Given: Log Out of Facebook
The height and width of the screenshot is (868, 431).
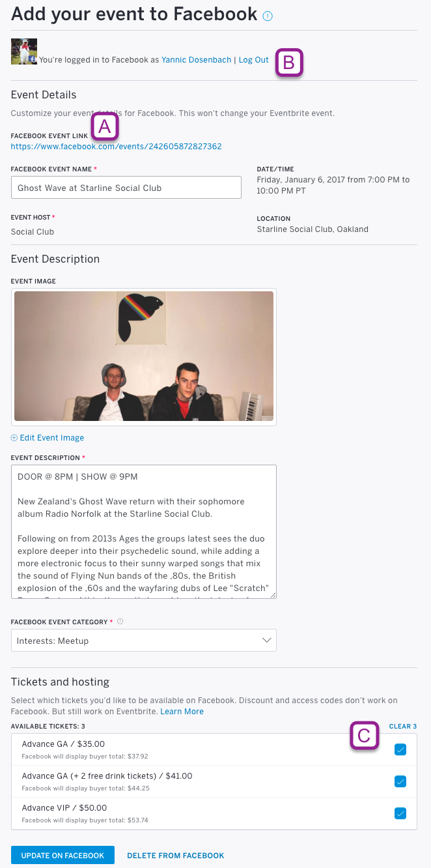Looking at the screenshot, I should (x=254, y=60).
